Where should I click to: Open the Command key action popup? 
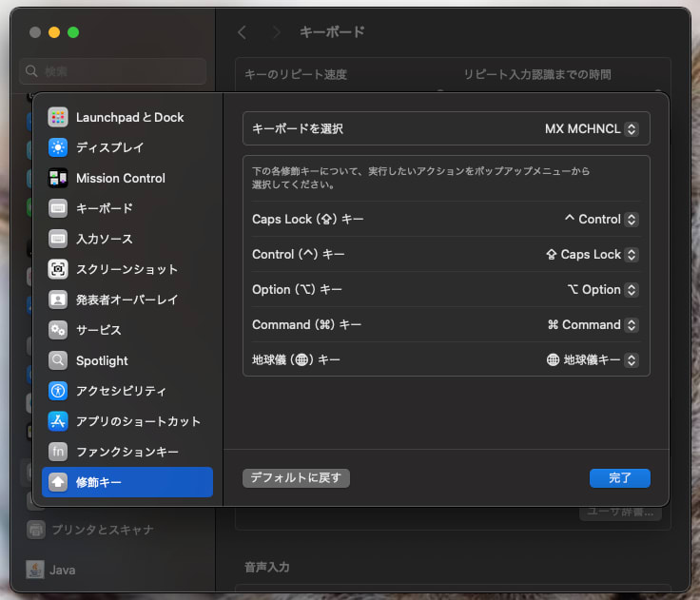point(593,325)
